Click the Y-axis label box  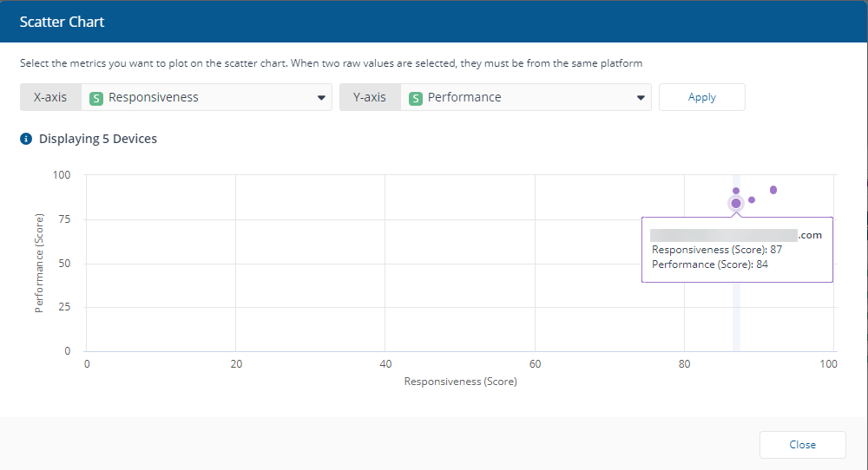coord(370,97)
